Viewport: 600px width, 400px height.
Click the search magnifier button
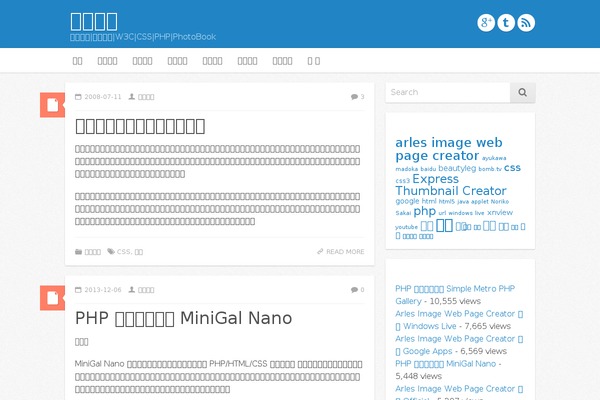click(522, 92)
